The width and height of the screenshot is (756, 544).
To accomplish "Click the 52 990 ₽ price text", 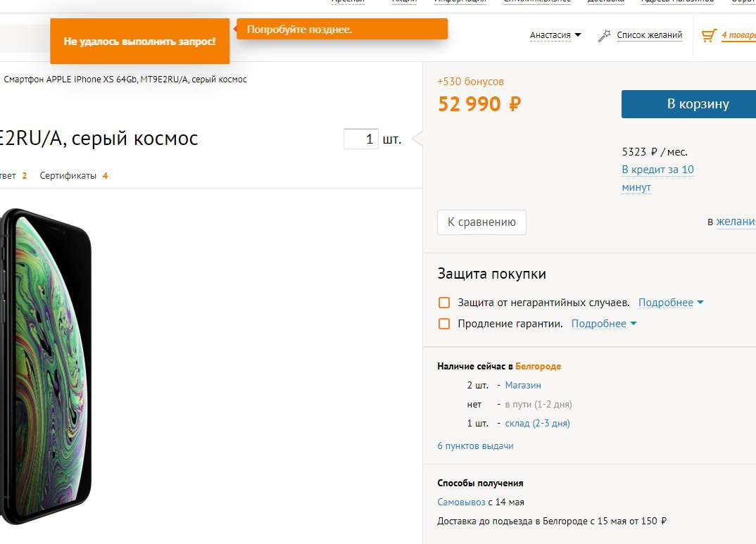I will click(479, 104).
